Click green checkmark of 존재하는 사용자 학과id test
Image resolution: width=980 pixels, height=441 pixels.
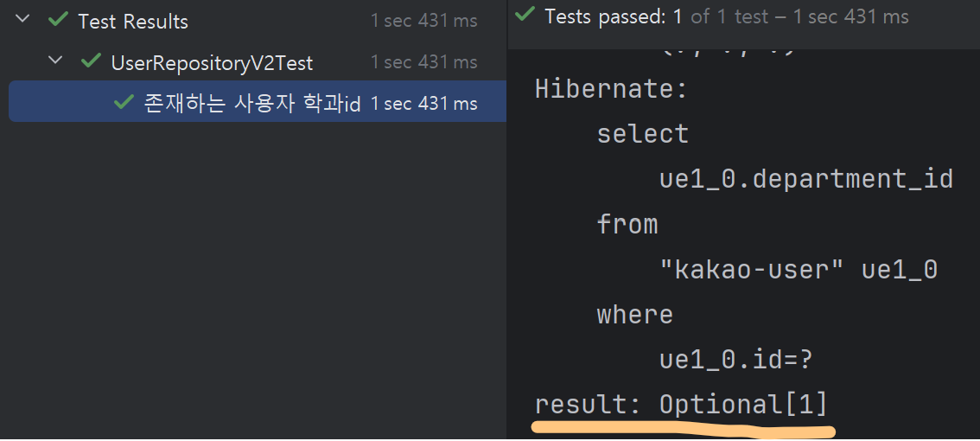pyautogui.click(x=124, y=102)
